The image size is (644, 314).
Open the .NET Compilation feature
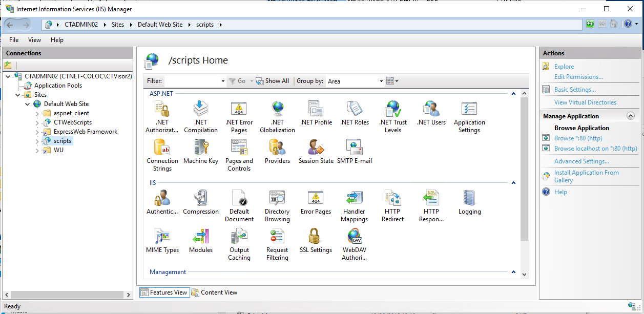[200, 113]
